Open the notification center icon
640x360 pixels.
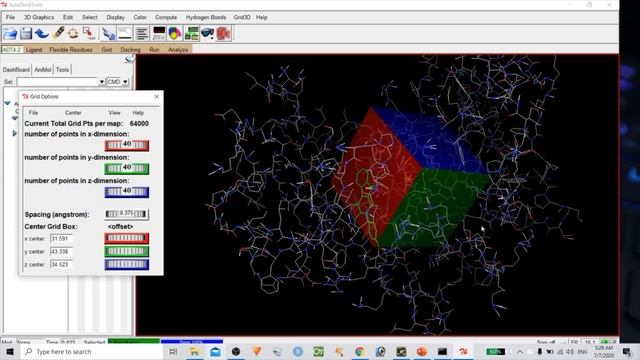coord(627,351)
